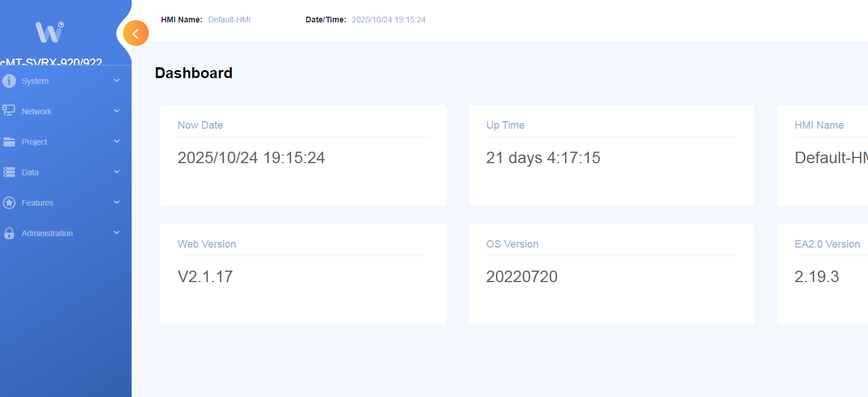Click the Data storage icon

(9, 172)
